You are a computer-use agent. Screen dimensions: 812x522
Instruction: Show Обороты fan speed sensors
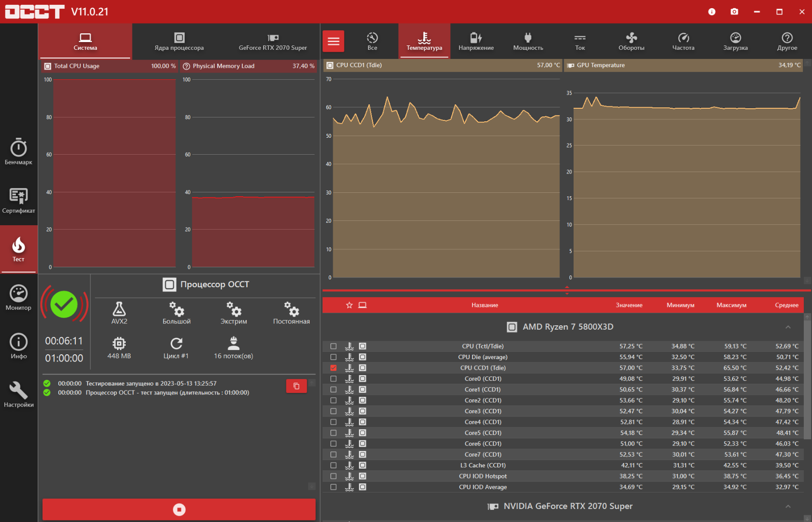click(632, 42)
